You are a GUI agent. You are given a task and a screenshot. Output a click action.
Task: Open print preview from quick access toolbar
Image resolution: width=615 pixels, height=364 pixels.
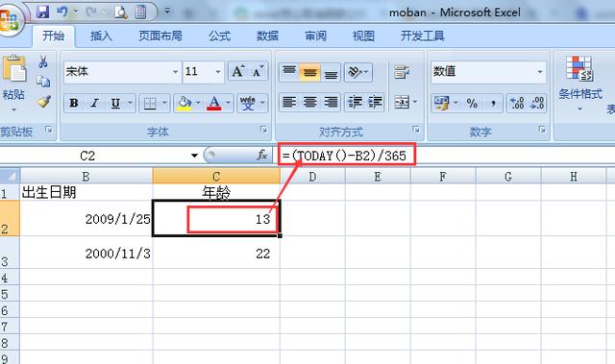(x=121, y=12)
